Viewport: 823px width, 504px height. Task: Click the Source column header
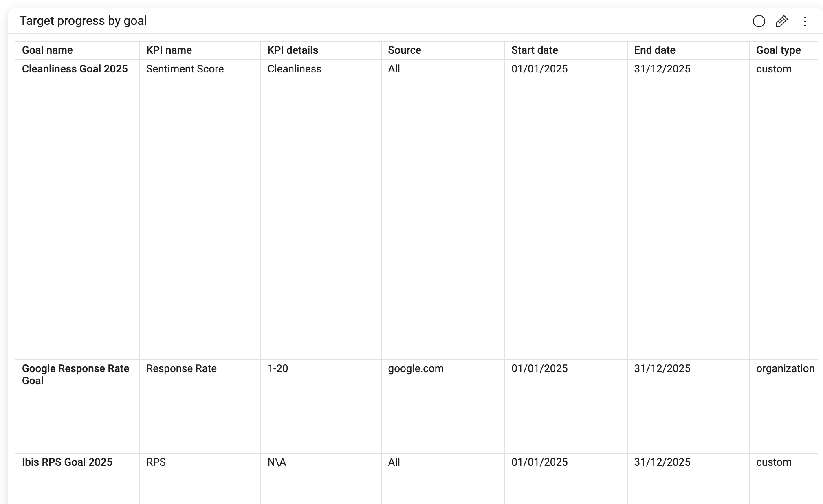click(404, 50)
